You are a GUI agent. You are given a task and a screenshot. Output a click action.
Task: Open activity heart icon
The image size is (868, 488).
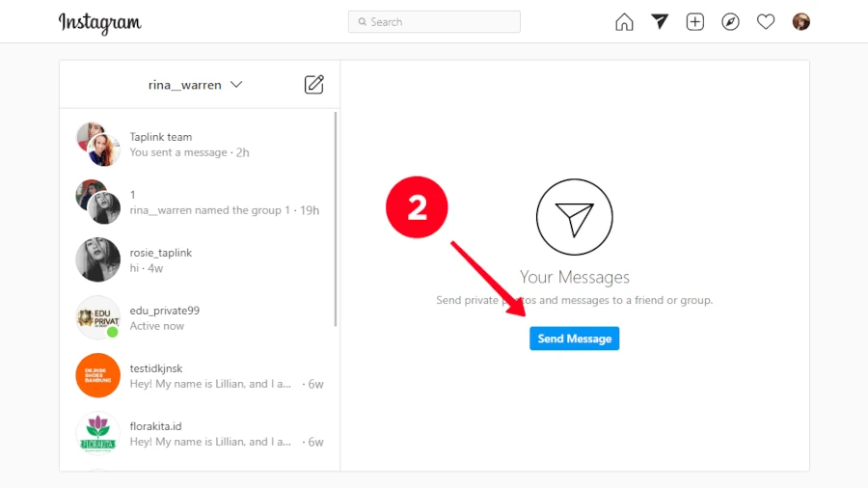(766, 22)
